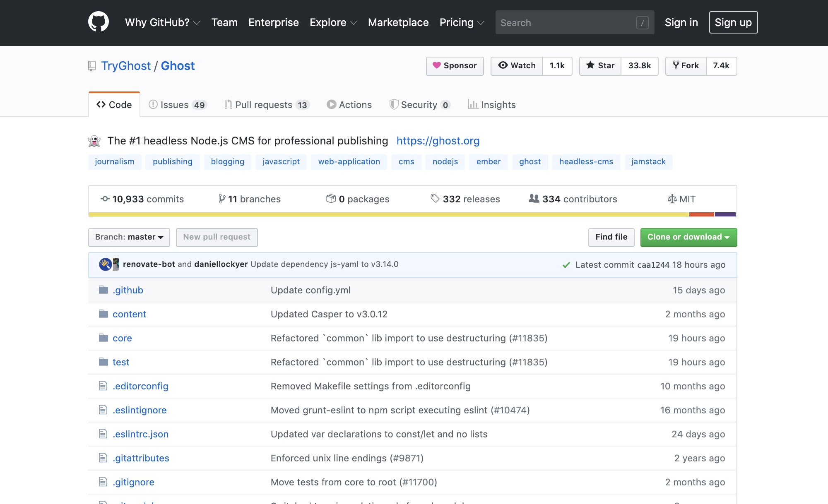
Task: Open the Enterprise nav item
Action: click(x=274, y=22)
